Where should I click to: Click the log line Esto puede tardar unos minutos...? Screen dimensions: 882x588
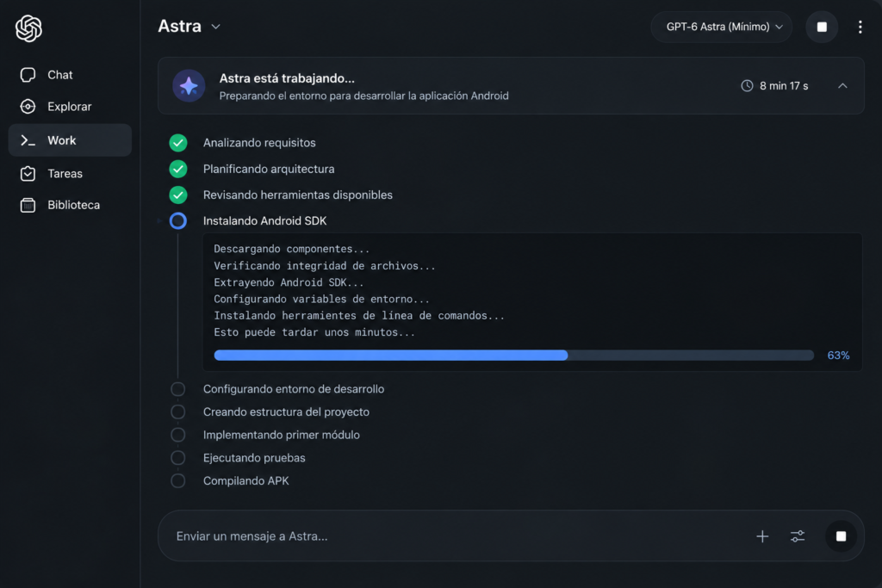pos(314,332)
